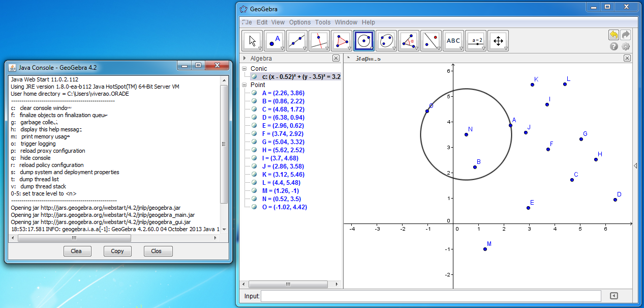Pick the Perpendicular Line tool
644x308 pixels.
(x=319, y=41)
